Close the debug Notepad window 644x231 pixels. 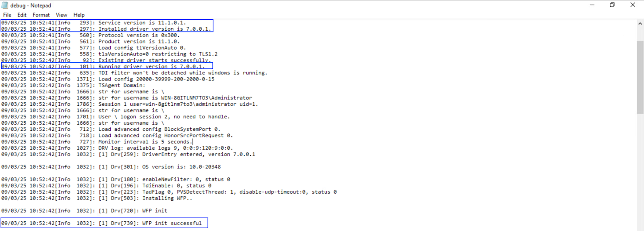pyautogui.click(x=633, y=5)
